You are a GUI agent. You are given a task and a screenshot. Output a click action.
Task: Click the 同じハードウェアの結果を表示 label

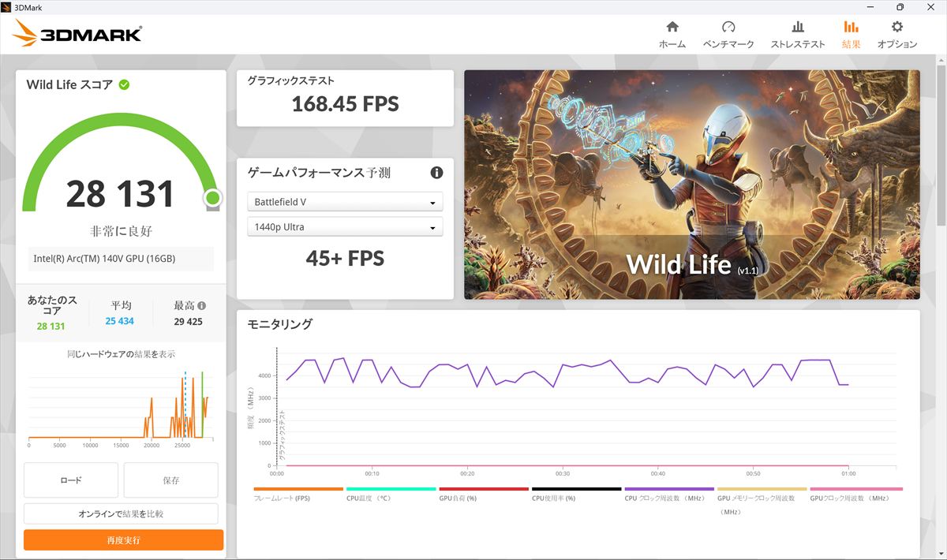click(121, 354)
